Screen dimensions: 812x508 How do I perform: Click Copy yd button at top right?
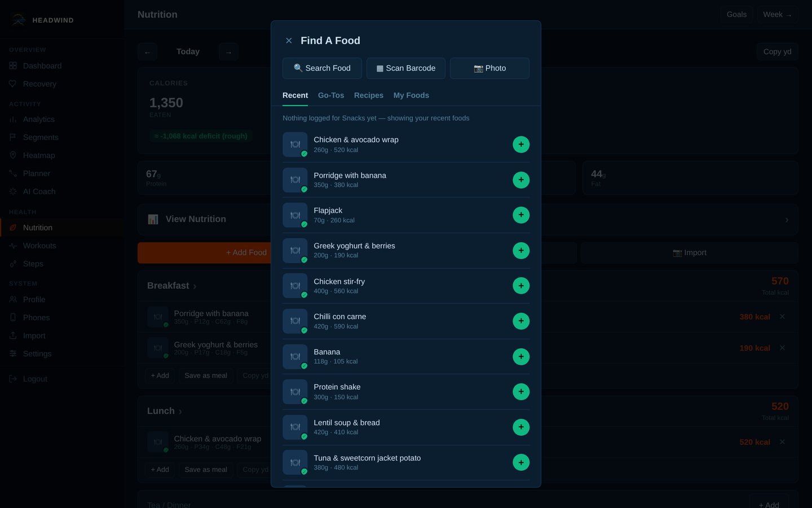pyautogui.click(x=777, y=52)
